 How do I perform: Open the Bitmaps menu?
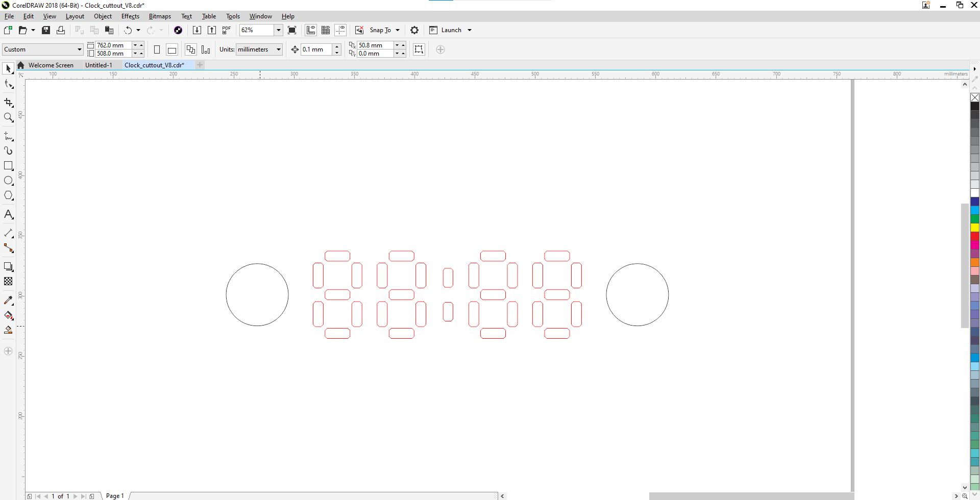click(x=160, y=16)
